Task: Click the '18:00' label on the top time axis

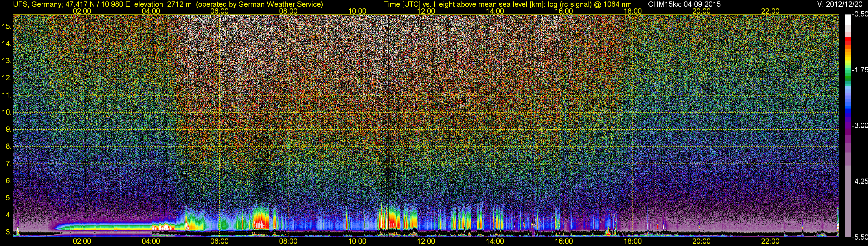Action: pyautogui.click(x=632, y=11)
